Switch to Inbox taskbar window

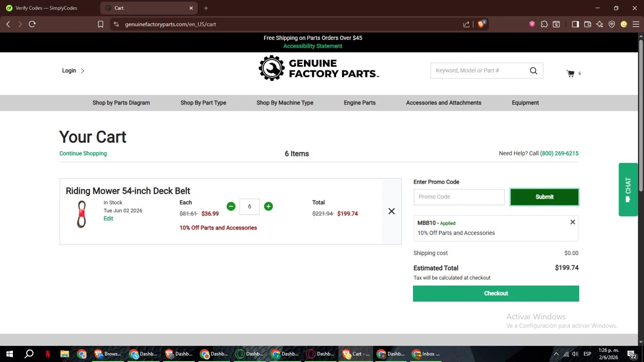click(426, 354)
